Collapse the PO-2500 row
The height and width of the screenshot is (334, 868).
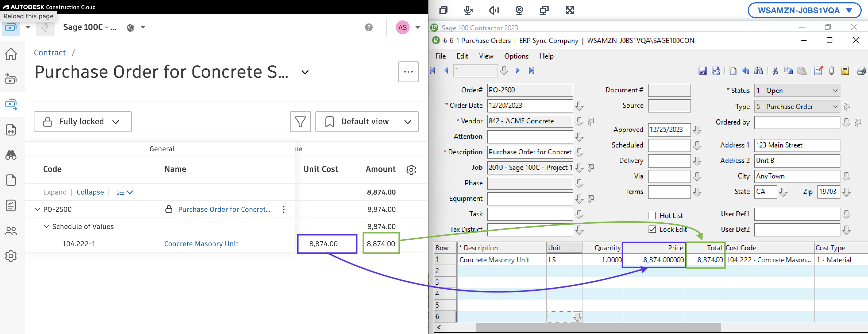(37, 209)
